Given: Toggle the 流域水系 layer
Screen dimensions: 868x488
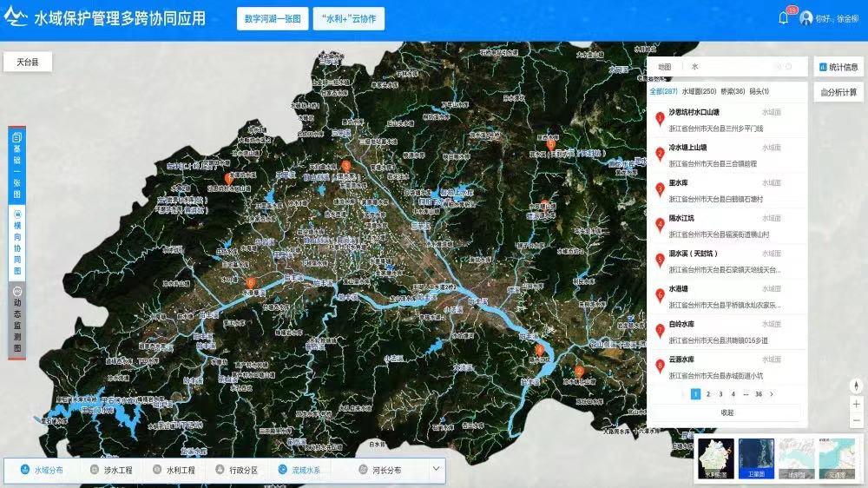Looking at the screenshot, I should [299, 470].
